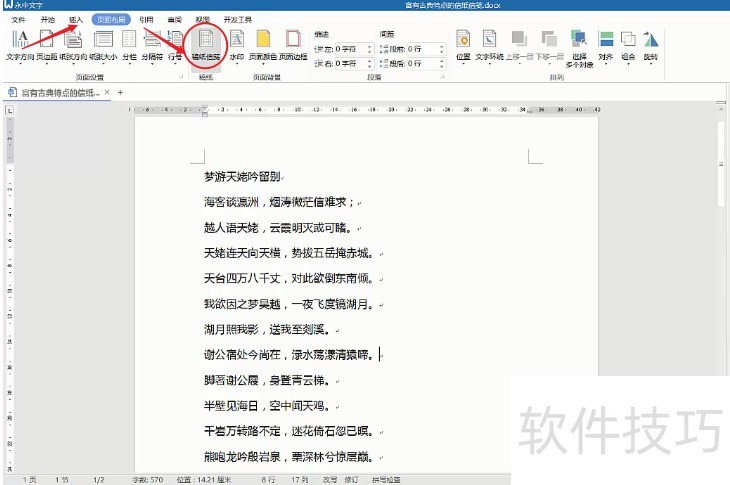Open the 段落 group dialog launcher
730x485 pixels.
pyautogui.click(x=442, y=77)
